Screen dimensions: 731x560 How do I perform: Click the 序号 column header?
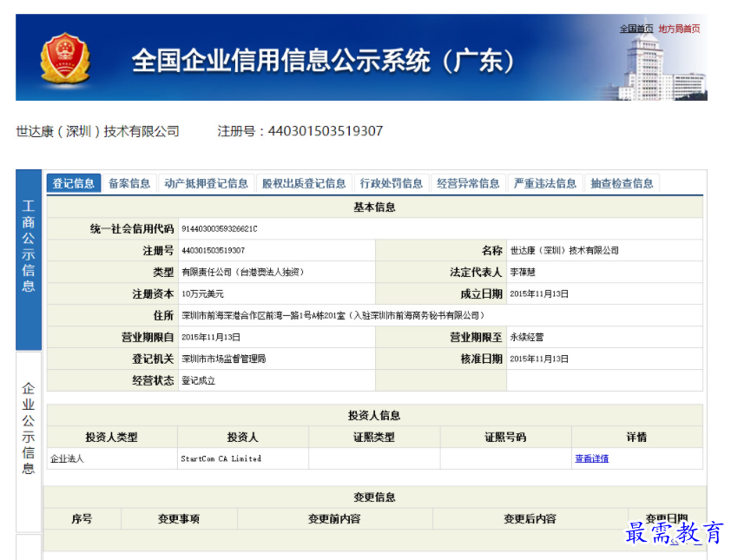[82, 518]
